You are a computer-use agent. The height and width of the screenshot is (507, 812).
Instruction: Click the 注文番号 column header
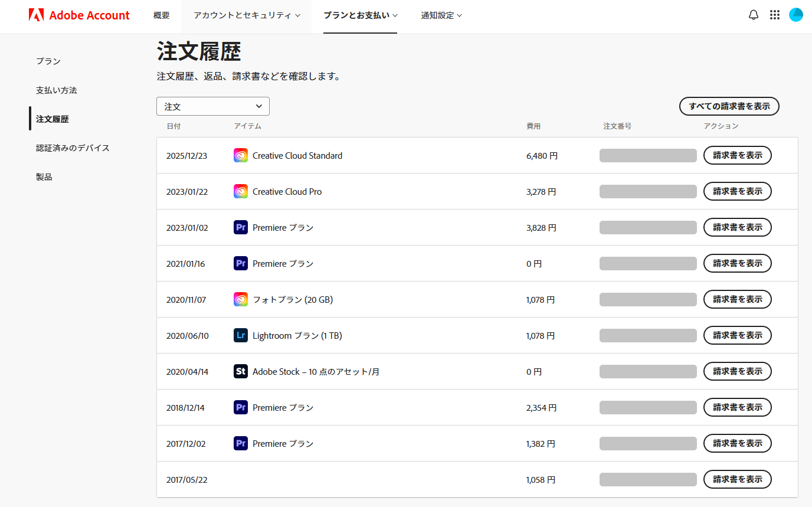(x=617, y=126)
